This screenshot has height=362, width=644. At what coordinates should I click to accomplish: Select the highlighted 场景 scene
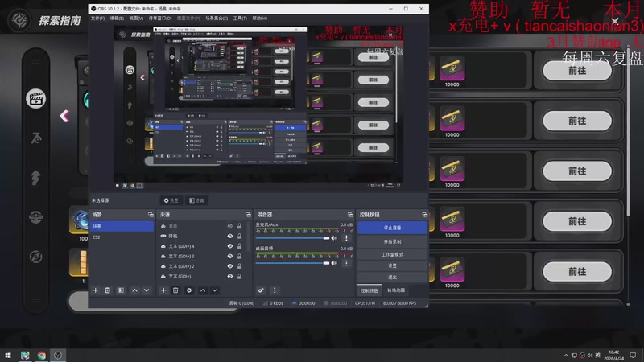122,226
